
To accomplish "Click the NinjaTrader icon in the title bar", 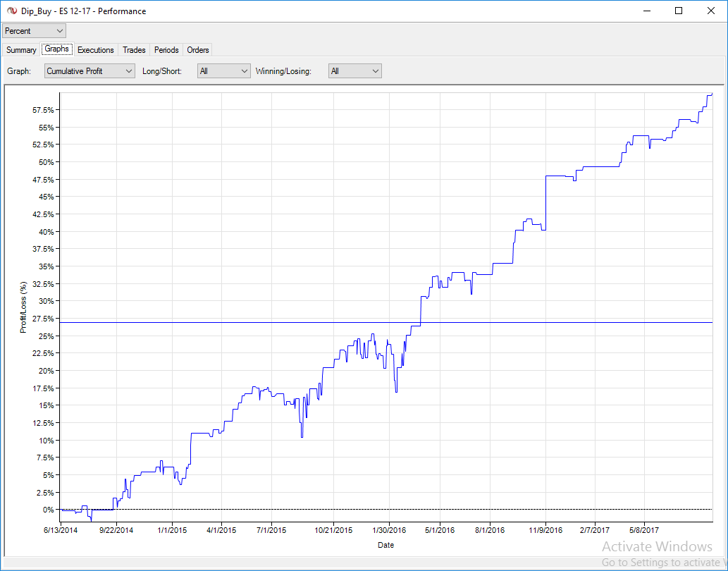I will (11, 11).
